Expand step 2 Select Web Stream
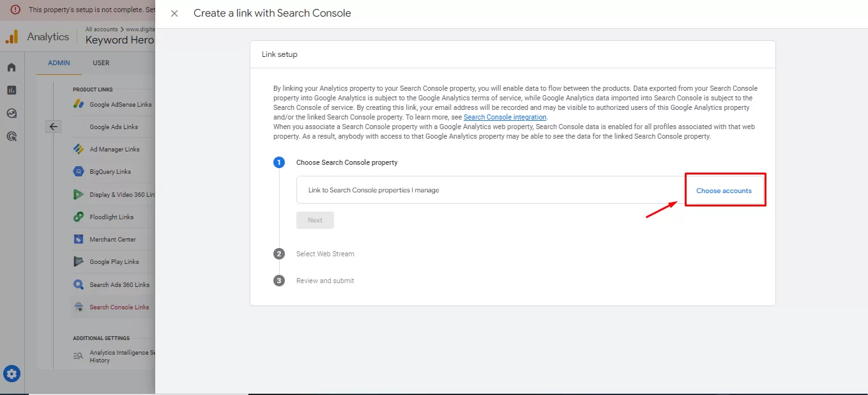This screenshot has height=395, width=868. [x=324, y=254]
